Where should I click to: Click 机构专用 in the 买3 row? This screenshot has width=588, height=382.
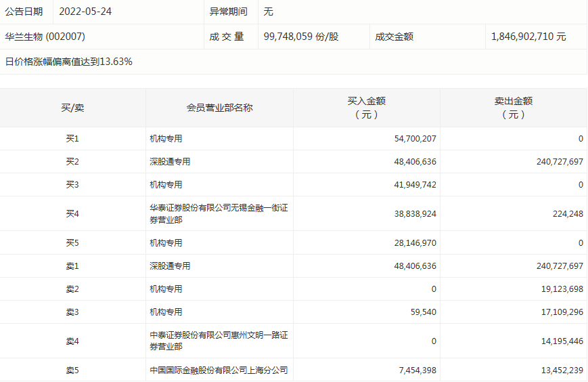(166, 185)
